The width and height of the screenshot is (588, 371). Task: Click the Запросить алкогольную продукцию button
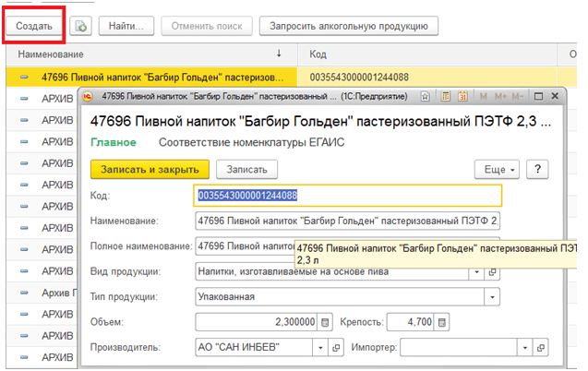click(348, 27)
